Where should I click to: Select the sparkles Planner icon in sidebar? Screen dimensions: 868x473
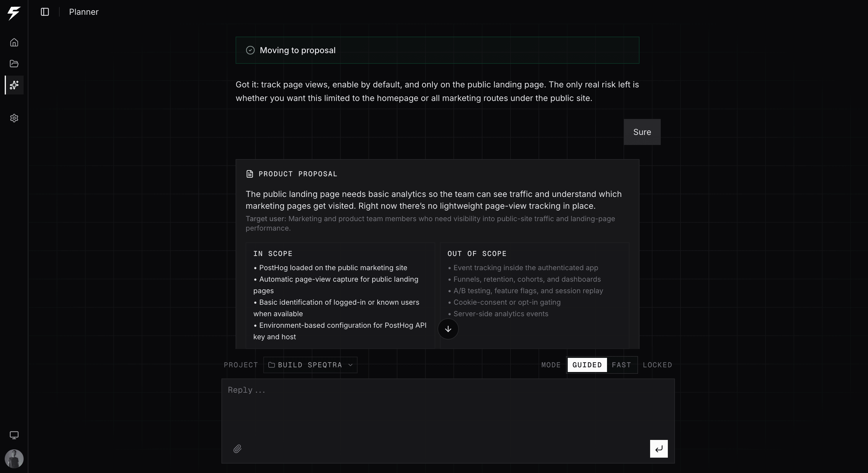pyautogui.click(x=14, y=85)
